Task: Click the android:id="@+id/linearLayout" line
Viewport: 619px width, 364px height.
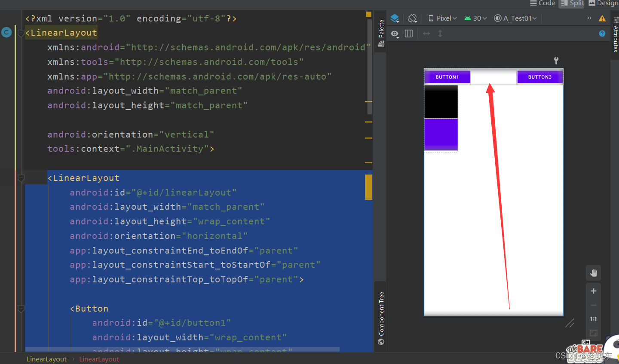Action: (x=153, y=193)
